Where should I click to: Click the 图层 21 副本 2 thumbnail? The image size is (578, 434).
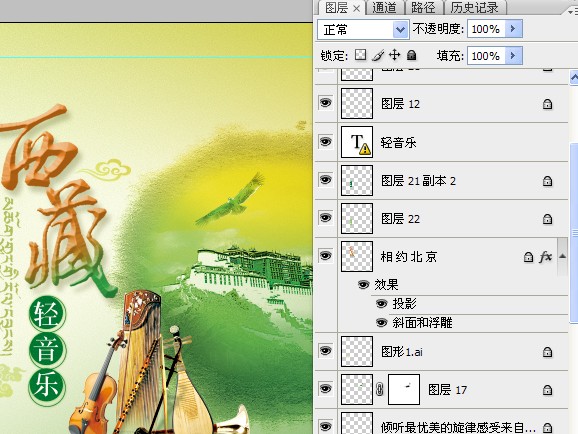pos(357,180)
